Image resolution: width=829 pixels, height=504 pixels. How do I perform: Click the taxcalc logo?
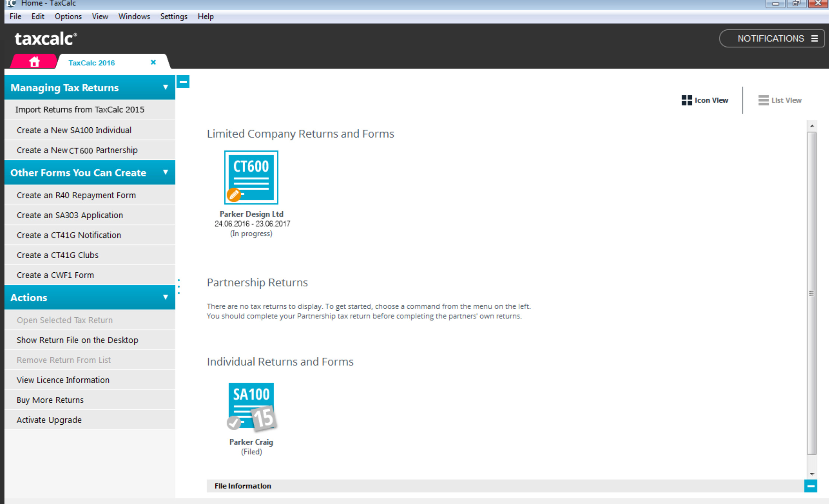(x=46, y=39)
